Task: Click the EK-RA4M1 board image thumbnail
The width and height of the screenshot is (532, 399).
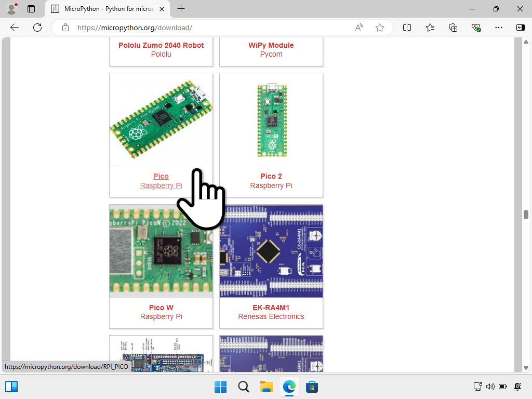Action: 271,251
